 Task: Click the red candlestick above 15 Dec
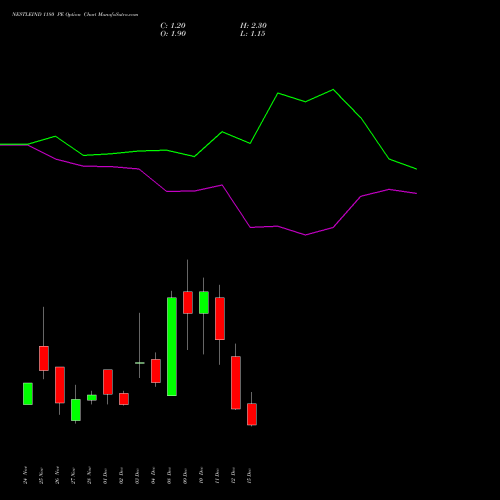(x=252, y=414)
